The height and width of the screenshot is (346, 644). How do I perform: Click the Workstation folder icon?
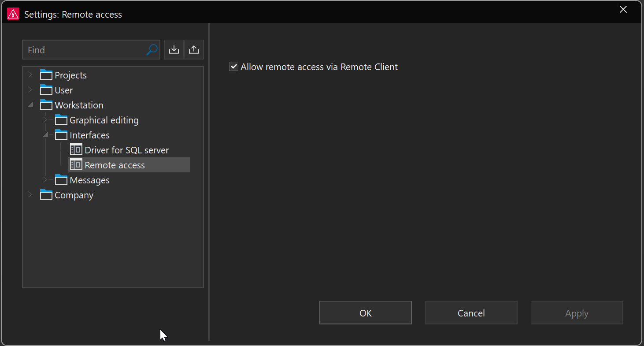coord(46,105)
